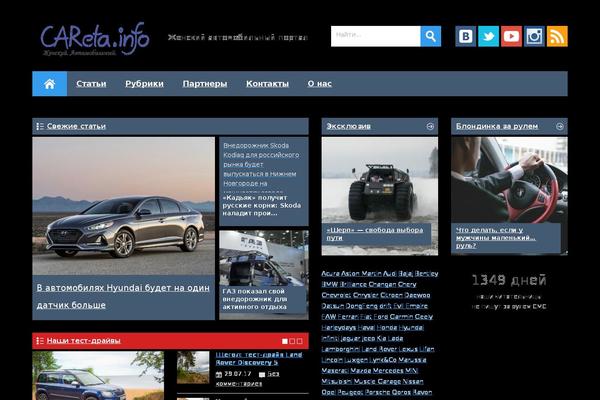Open Свежие статьи section heading link

point(76,126)
